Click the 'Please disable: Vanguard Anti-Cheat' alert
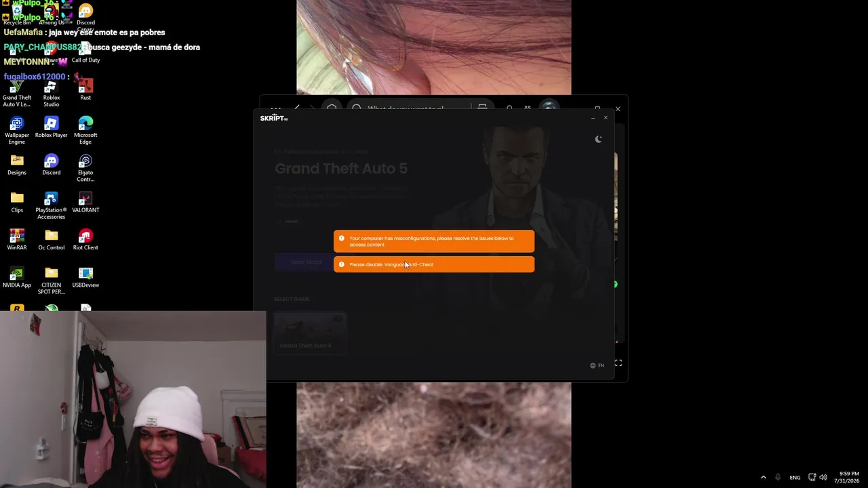 434,264
